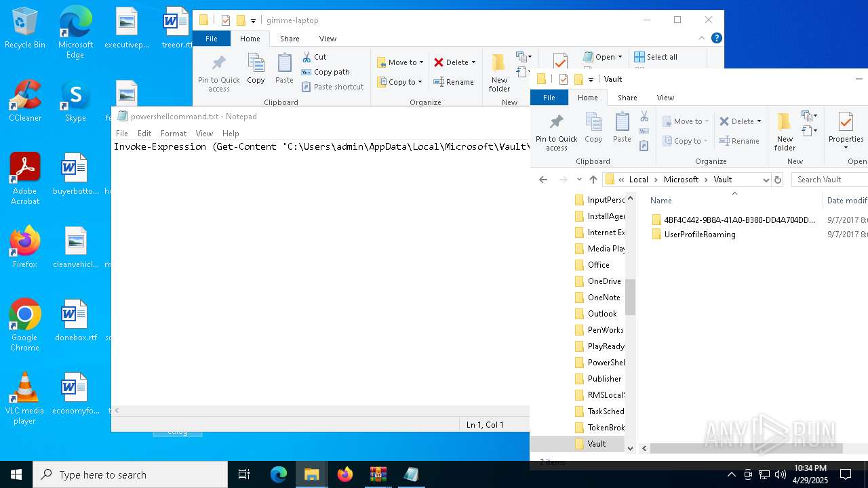Switch to Share tab in Vault window
Screen dimensions: 868x488
(627, 98)
